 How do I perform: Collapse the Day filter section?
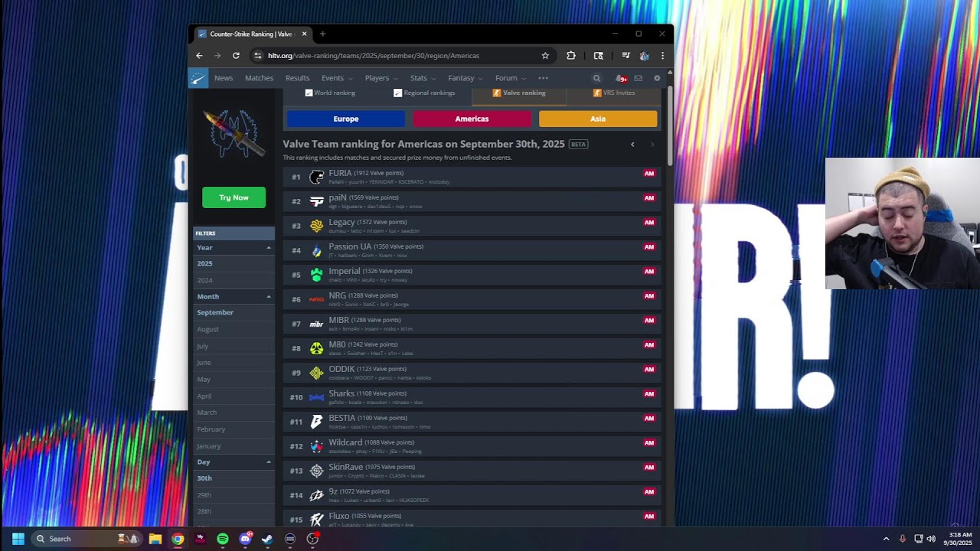tap(268, 462)
